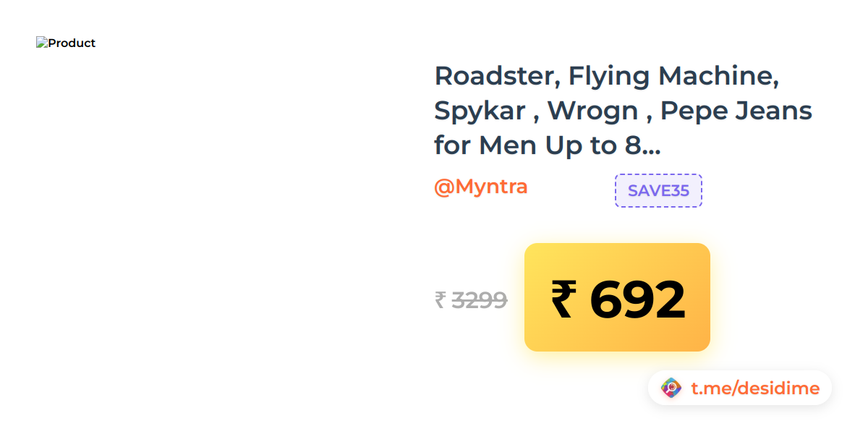868x434 pixels.
Task: Click Pepe Jeans in the deal title
Action: pyautogui.click(x=736, y=111)
